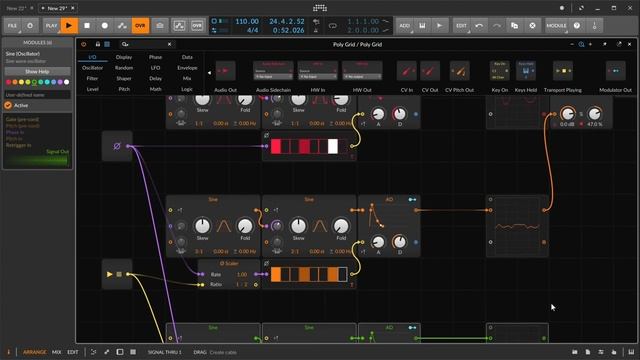Pick the CV In module icon
640x360 pixels.
(407, 71)
